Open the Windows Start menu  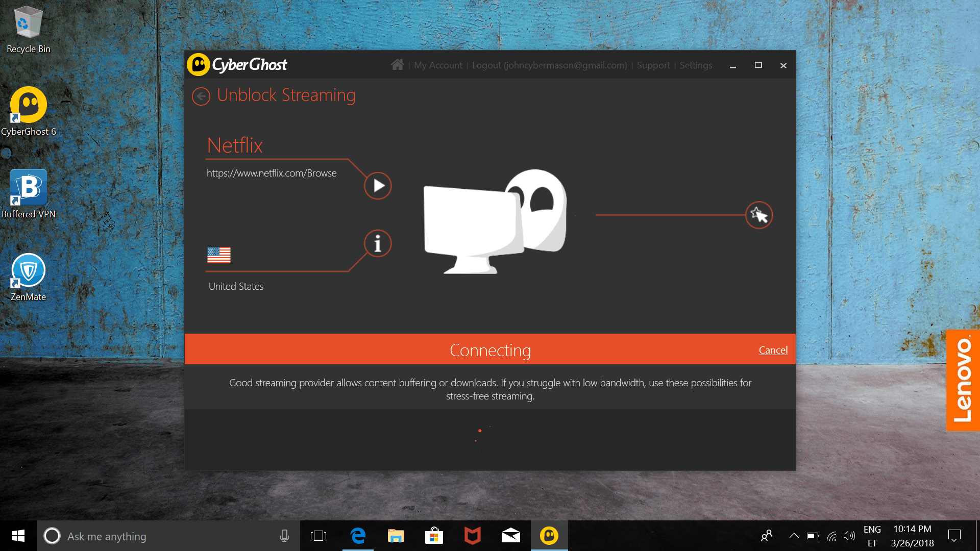[18, 536]
